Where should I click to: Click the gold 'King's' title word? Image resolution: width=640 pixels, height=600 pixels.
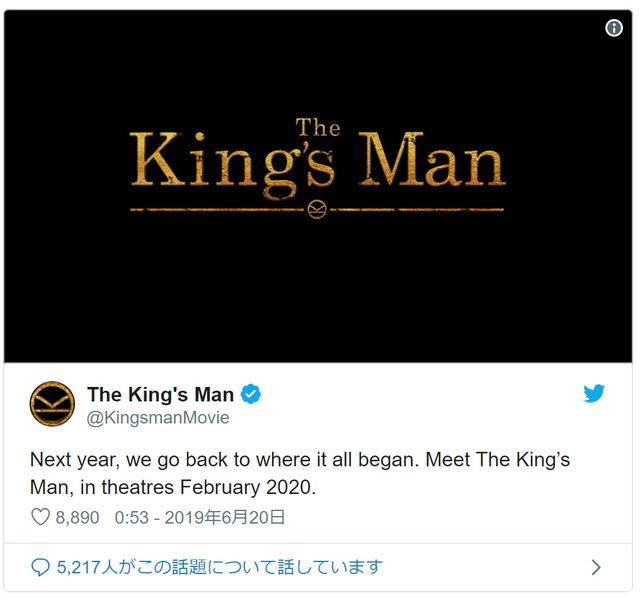point(232,165)
